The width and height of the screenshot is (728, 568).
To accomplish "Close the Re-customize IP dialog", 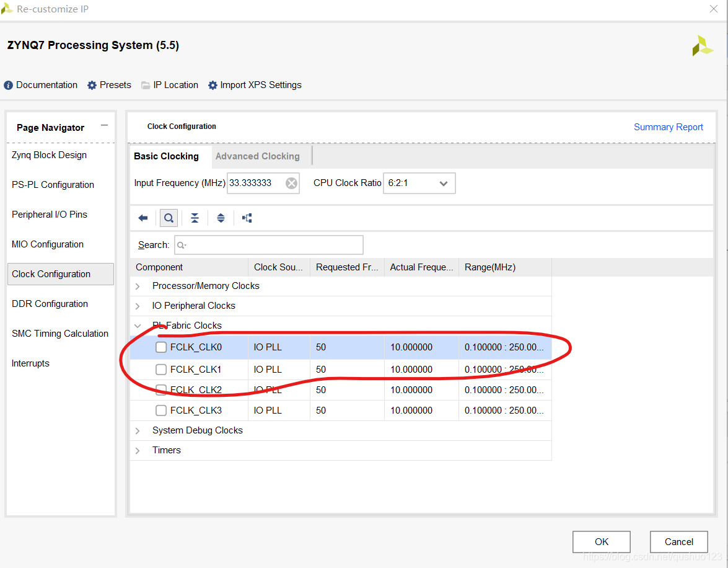I will (714, 8).
